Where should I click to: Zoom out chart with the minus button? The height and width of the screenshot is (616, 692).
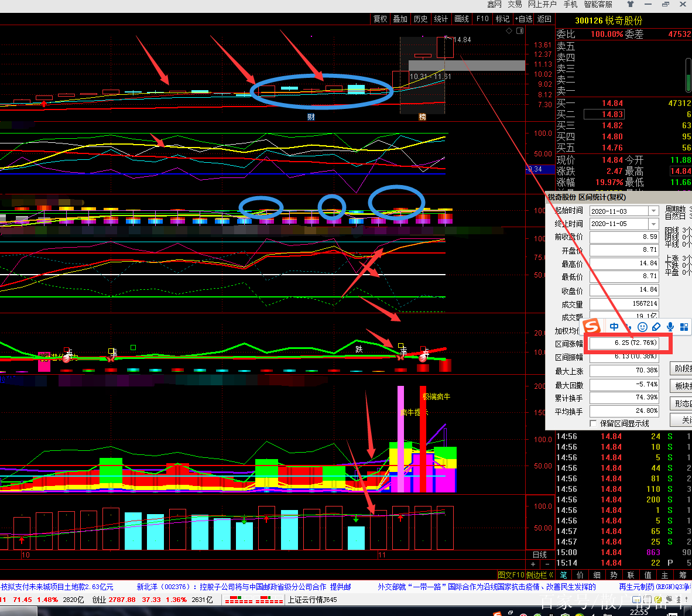[546, 564]
